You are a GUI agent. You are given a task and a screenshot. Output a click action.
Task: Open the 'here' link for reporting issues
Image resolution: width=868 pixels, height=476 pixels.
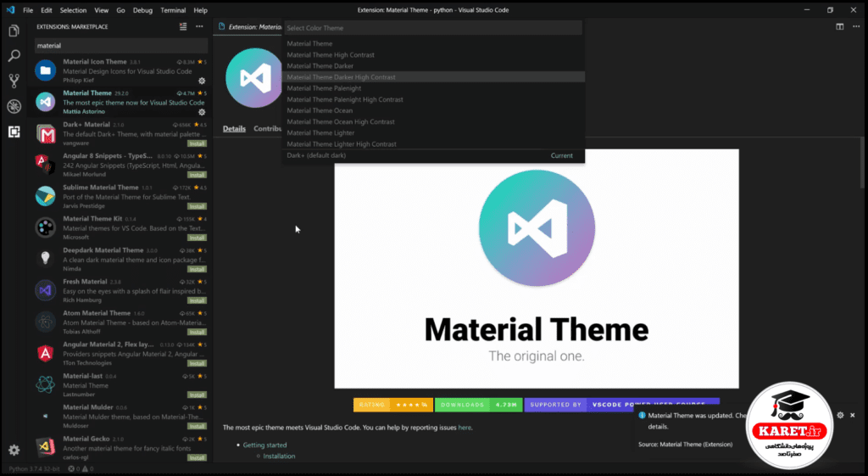point(465,428)
